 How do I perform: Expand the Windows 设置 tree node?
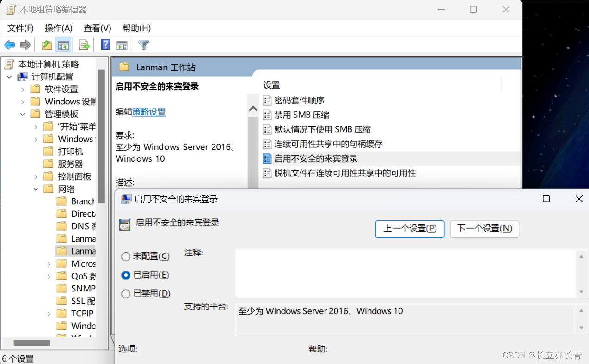23,102
